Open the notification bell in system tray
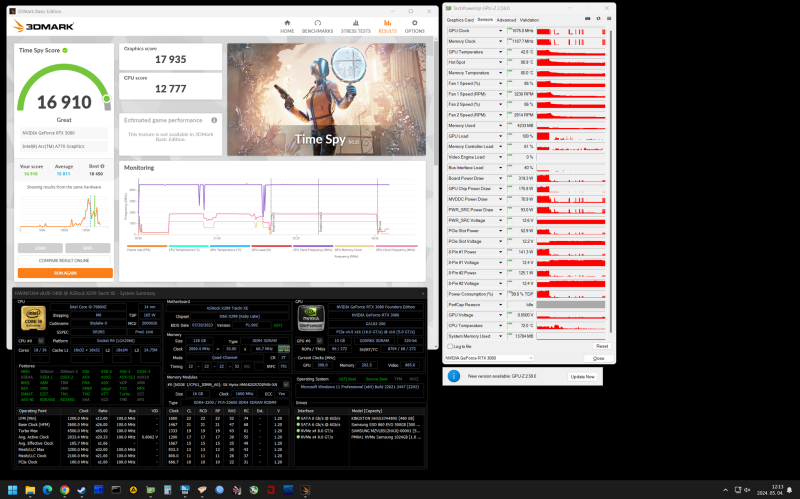The image size is (800, 499). point(789,490)
